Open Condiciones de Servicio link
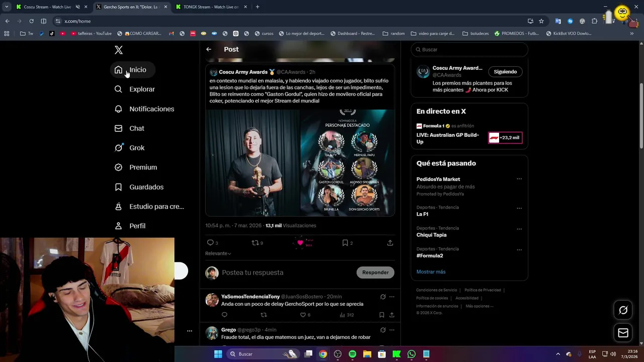This screenshot has width=644, height=362. click(436, 290)
